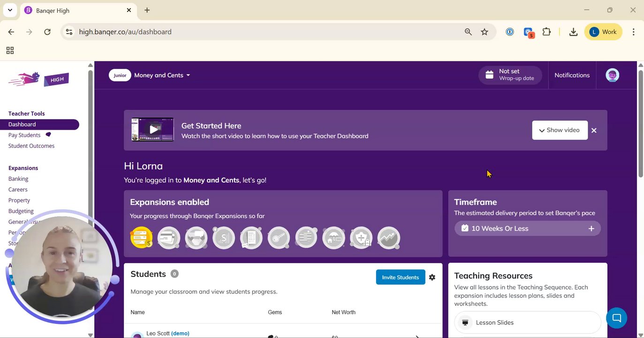Open the chat support widget

pyautogui.click(x=616, y=318)
